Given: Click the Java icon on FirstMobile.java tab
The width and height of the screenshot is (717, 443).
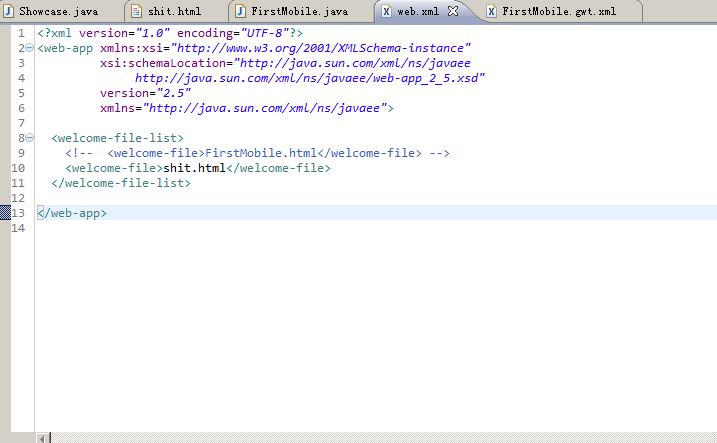Looking at the screenshot, I should coord(239,11).
